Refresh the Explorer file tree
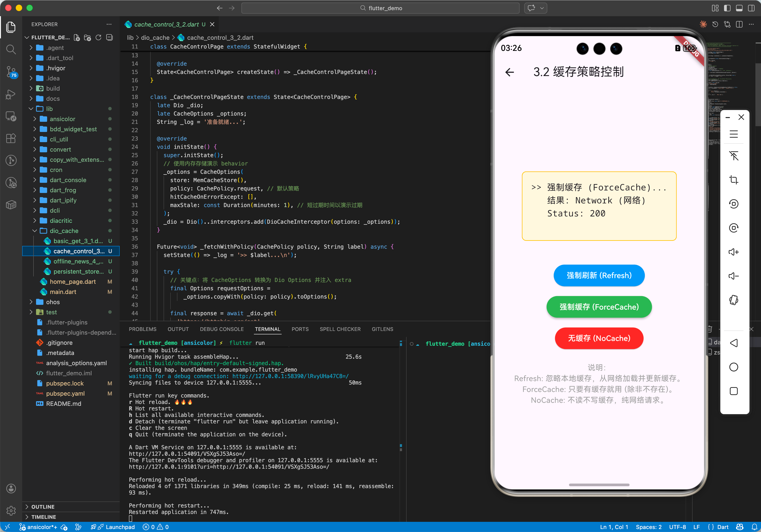 (x=98, y=37)
